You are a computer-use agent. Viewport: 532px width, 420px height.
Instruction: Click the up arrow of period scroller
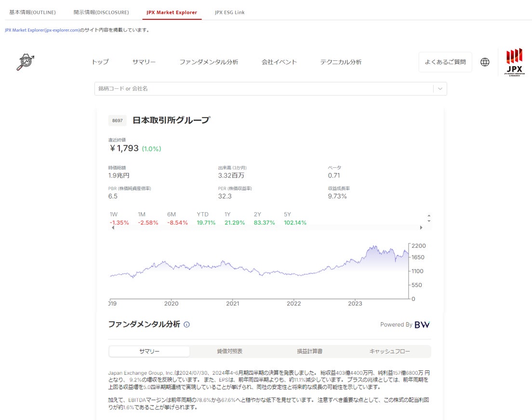coord(429,216)
